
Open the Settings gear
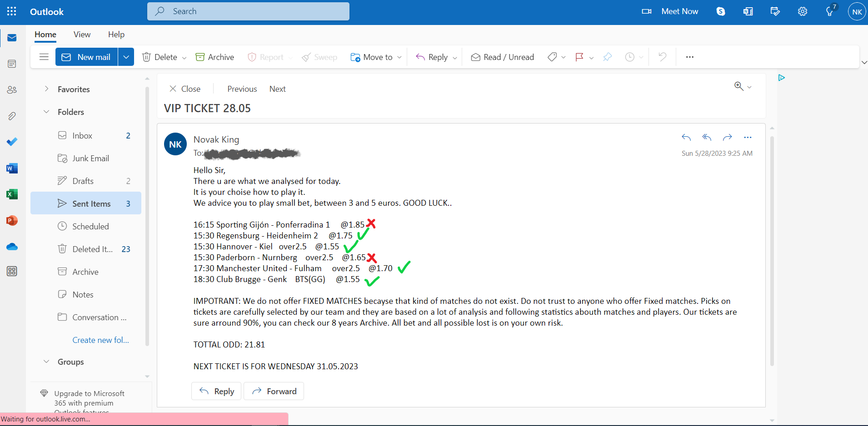tap(803, 12)
